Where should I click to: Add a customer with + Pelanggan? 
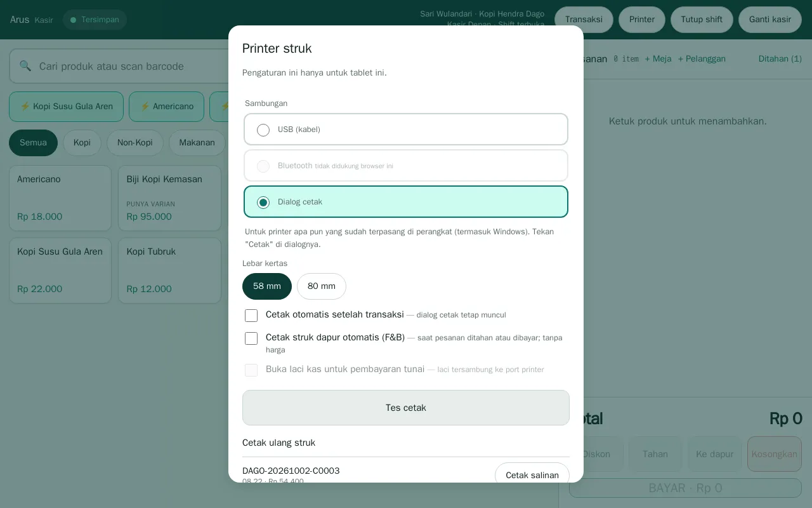click(702, 59)
